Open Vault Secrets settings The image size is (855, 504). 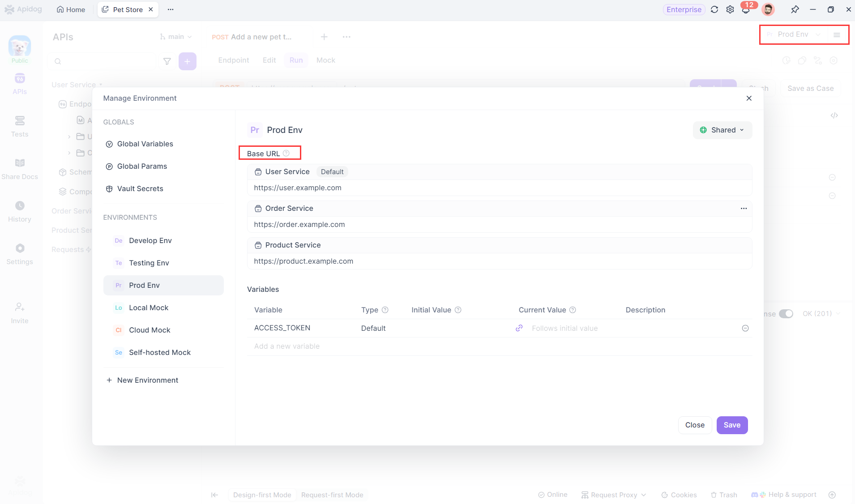(x=135, y=188)
